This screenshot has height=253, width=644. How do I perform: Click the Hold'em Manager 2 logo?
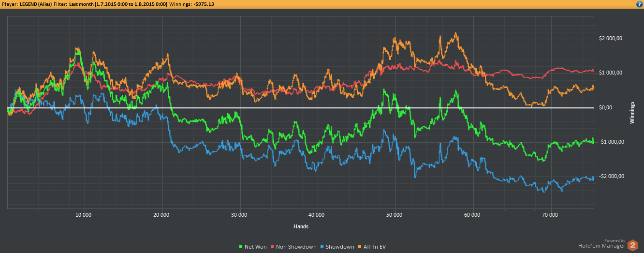click(x=633, y=245)
